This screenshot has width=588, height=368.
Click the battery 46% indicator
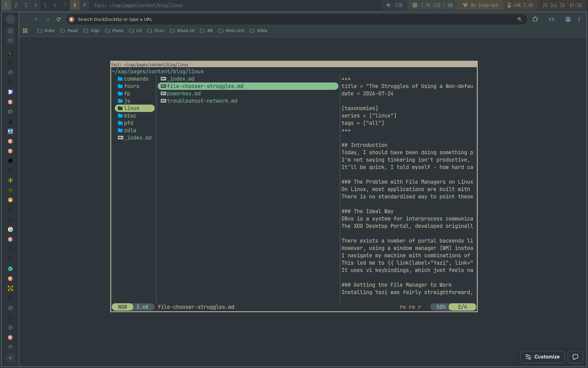(520, 5)
